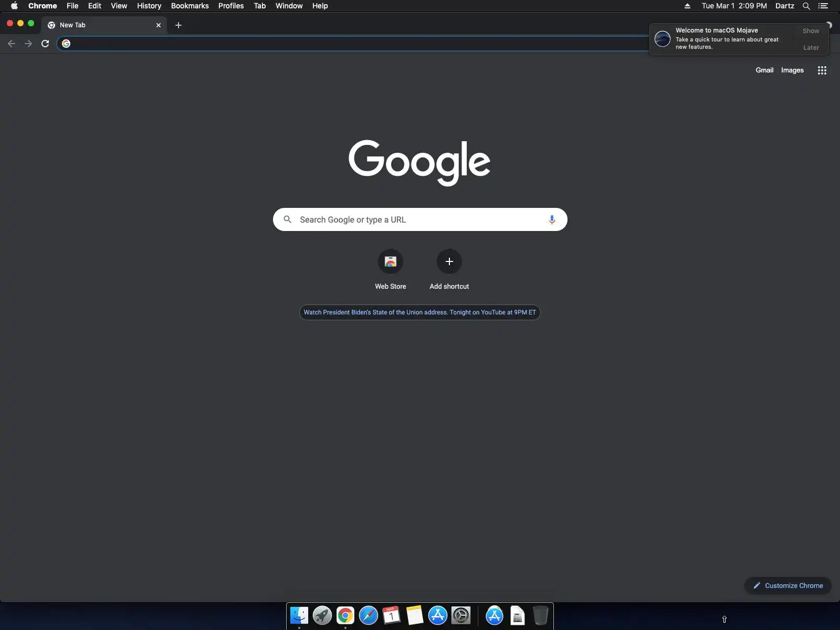Open the File menu

pyautogui.click(x=72, y=6)
